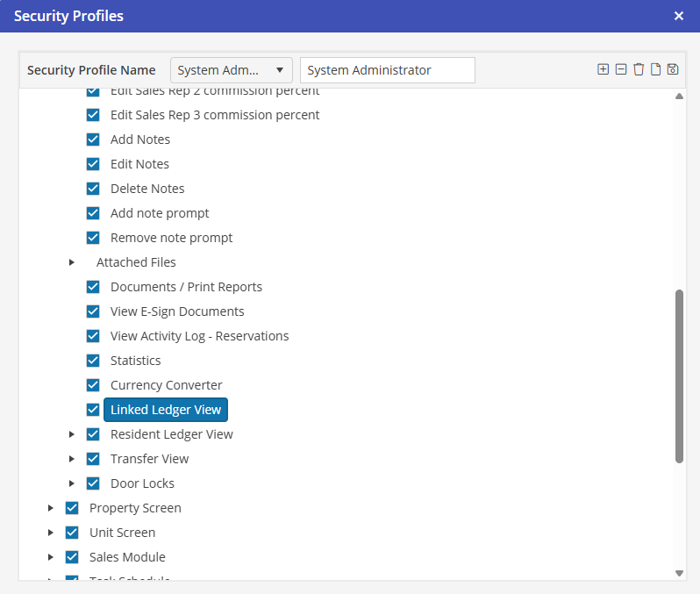Select the Transfer View tree item

tap(149, 459)
